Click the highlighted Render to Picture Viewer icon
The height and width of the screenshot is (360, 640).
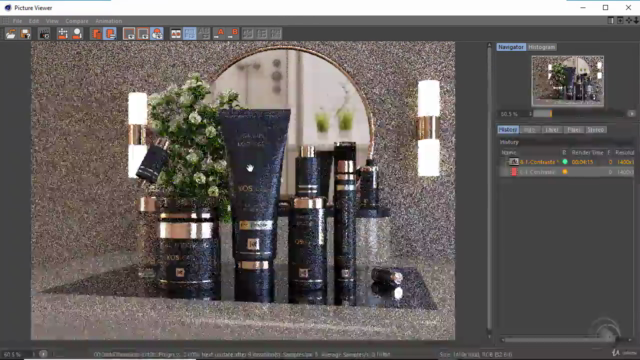pyautogui.click(x=157, y=34)
